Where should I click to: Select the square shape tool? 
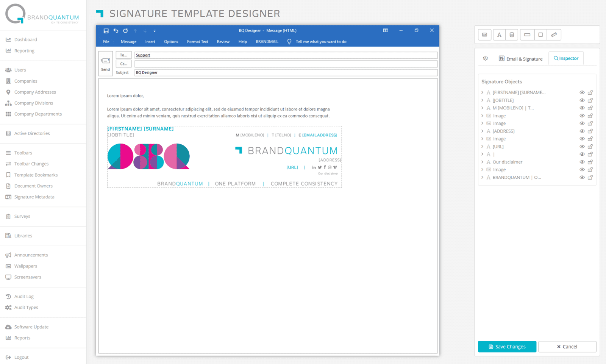pyautogui.click(x=541, y=34)
